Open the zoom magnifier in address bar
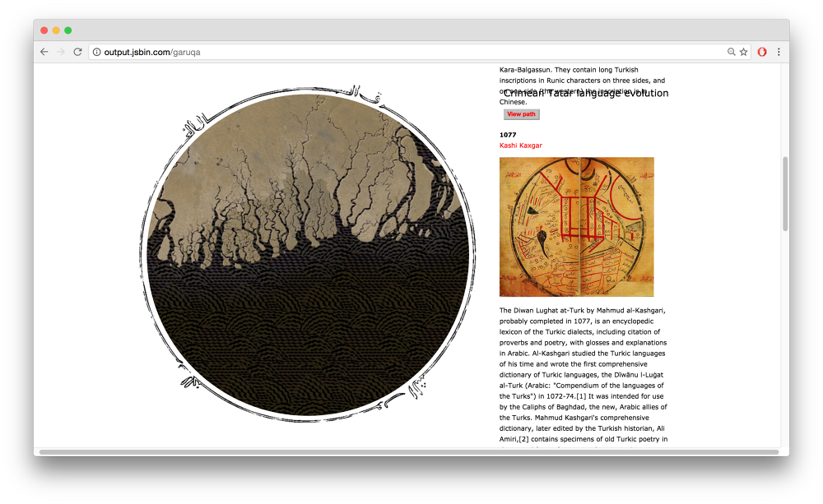The height and width of the screenshot is (504, 823). click(x=731, y=52)
